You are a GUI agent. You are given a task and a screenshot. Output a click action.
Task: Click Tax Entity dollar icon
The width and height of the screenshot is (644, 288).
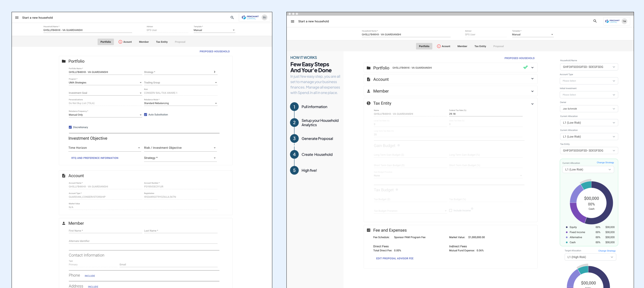pos(368,103)
